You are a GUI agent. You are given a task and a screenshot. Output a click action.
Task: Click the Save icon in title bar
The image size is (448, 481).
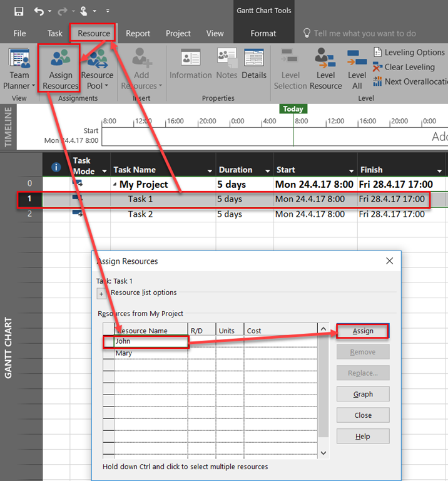click(19, 11)
